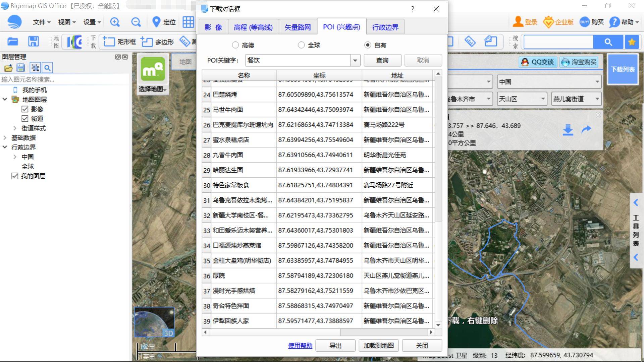Click the layer panel open-folder icon
The width and height of the screenshot is (644, 362).
(8, 68)
